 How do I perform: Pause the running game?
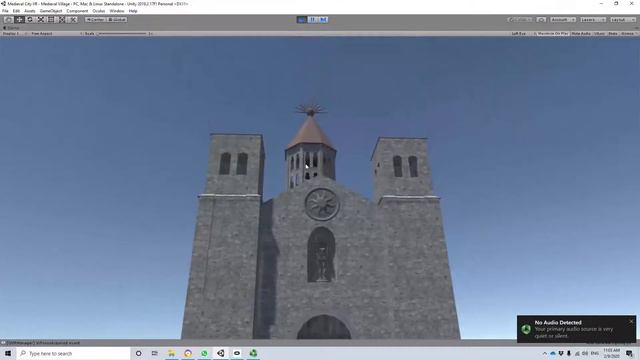coord(312,20)
